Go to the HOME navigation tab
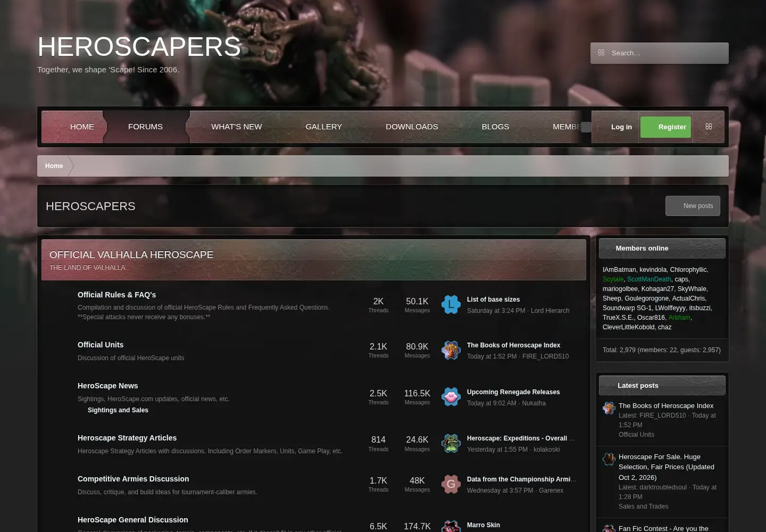Image resolution: width=766 pixels, height=532 pixels. tap(82, 127)
